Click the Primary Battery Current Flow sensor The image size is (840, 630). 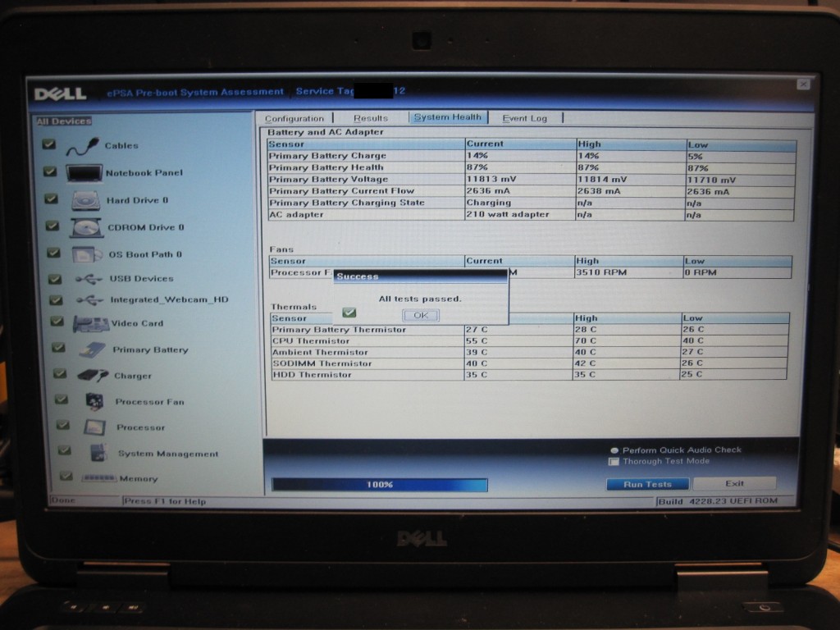tap(342, 191)
